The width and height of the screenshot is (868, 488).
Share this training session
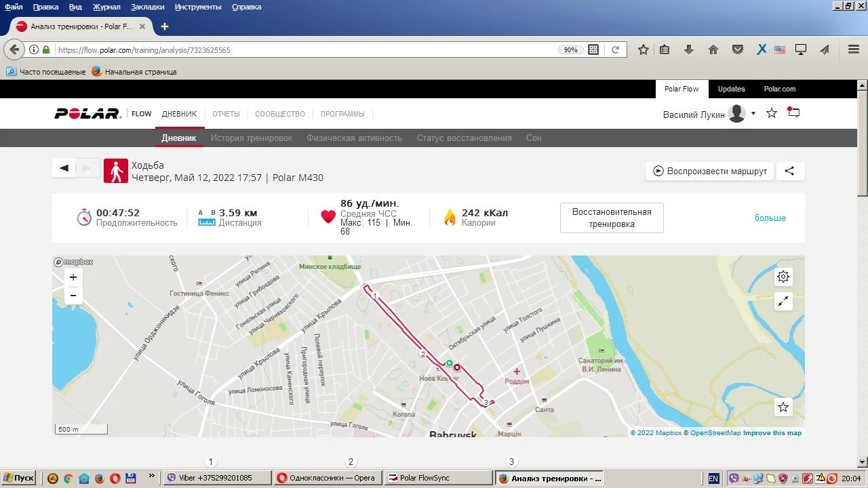790,171
